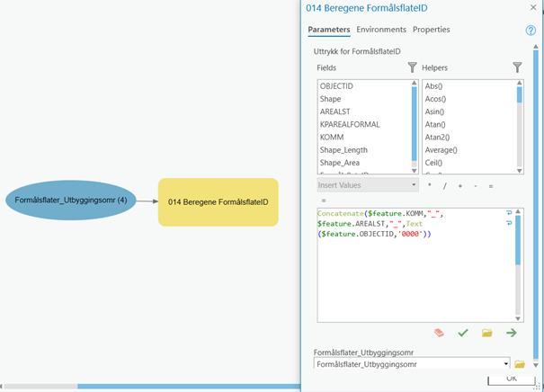This screenshot has width=544, height=392.
Task: Switch to the Environments tab
Action: 381,30
